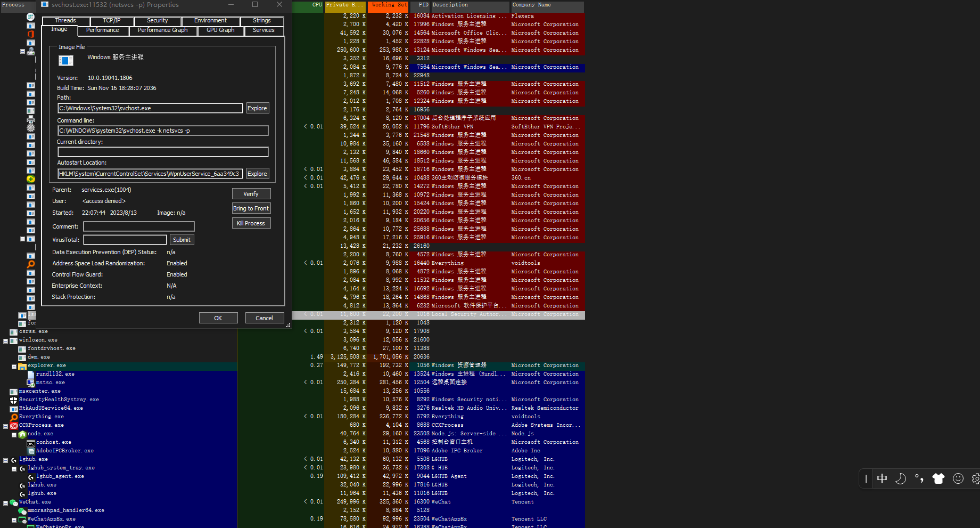Select the Everything.exe magnifier icon

click(x=13, y=416)
